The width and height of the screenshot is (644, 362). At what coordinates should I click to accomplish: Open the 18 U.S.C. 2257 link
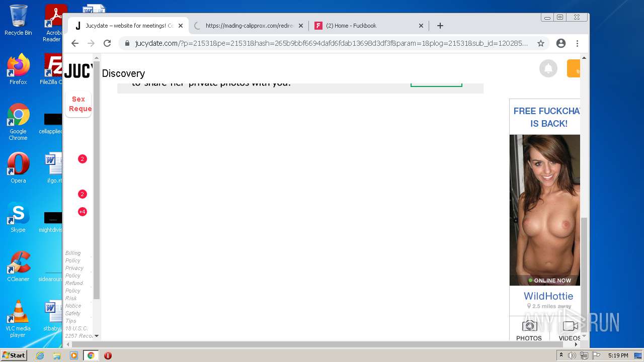click(78, 332)
